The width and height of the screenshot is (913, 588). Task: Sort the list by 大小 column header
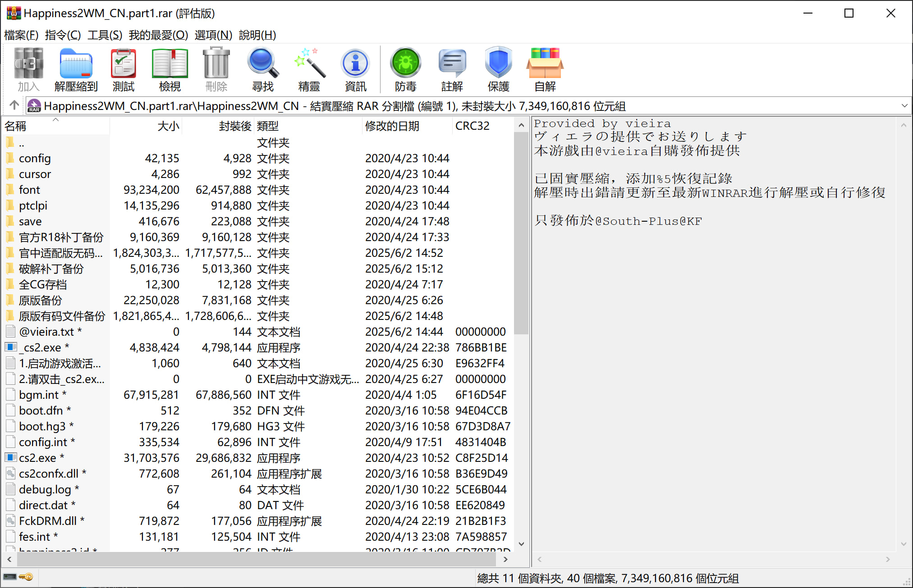168,126
